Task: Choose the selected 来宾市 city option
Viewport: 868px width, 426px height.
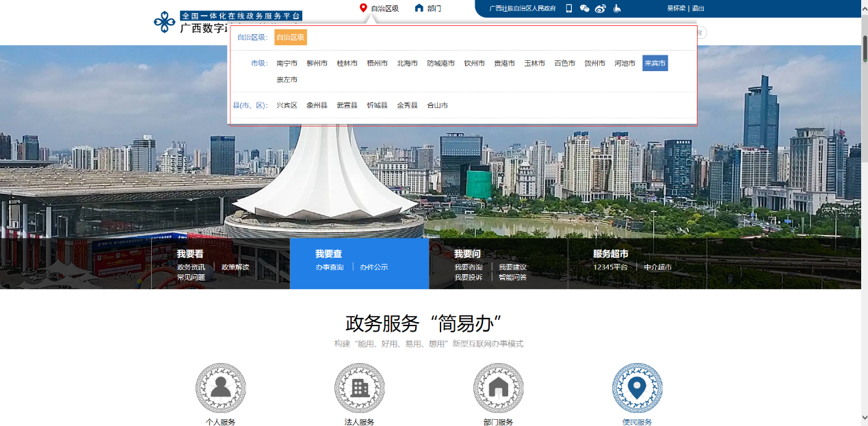Action: (655, 64)
